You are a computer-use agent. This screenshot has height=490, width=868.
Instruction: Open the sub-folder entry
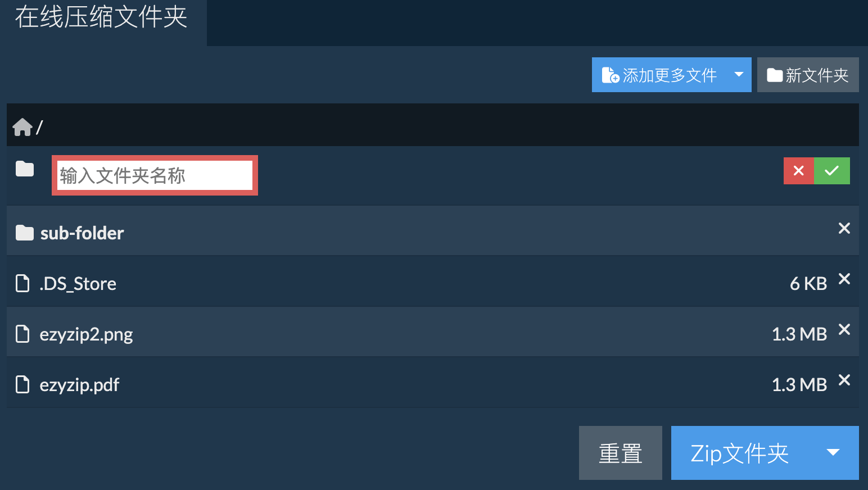pyautogui.click(x=82, y=233)
